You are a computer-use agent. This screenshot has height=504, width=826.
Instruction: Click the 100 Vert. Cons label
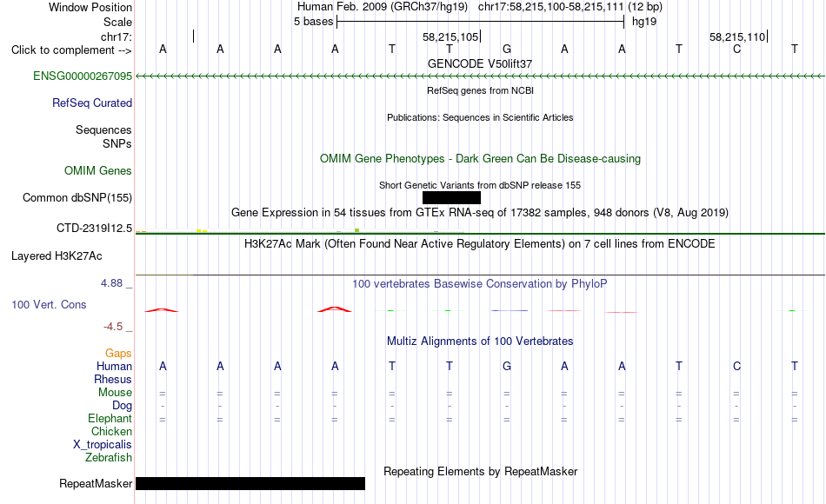pos(49,305)
